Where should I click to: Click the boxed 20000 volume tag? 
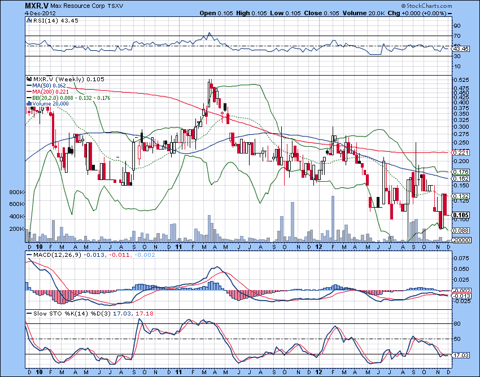pyautogui.click(x=462, y=240)
